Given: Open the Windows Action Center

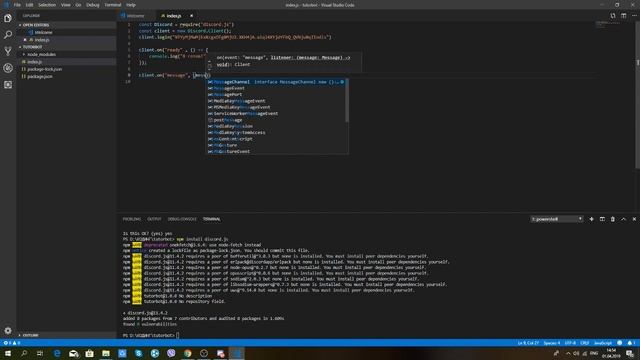Looking at the screenshot, I should [x=630, y=353].
